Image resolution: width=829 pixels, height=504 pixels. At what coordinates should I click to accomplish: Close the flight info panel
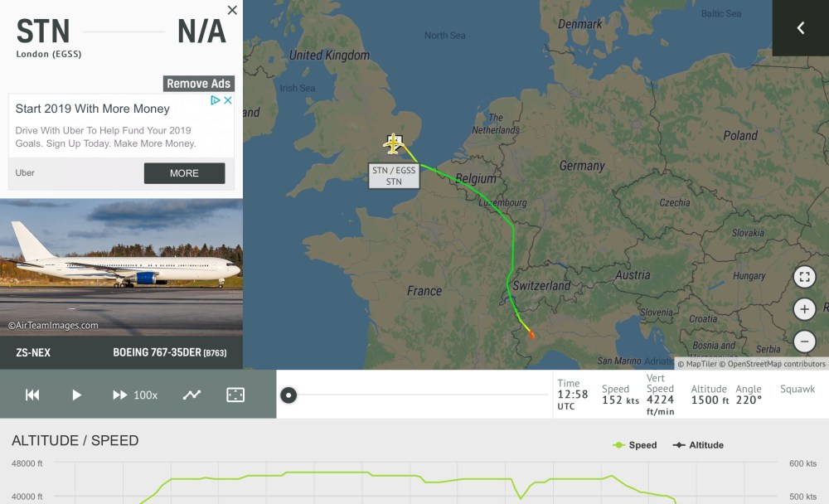pyautogui.click(x=232, y=10)
